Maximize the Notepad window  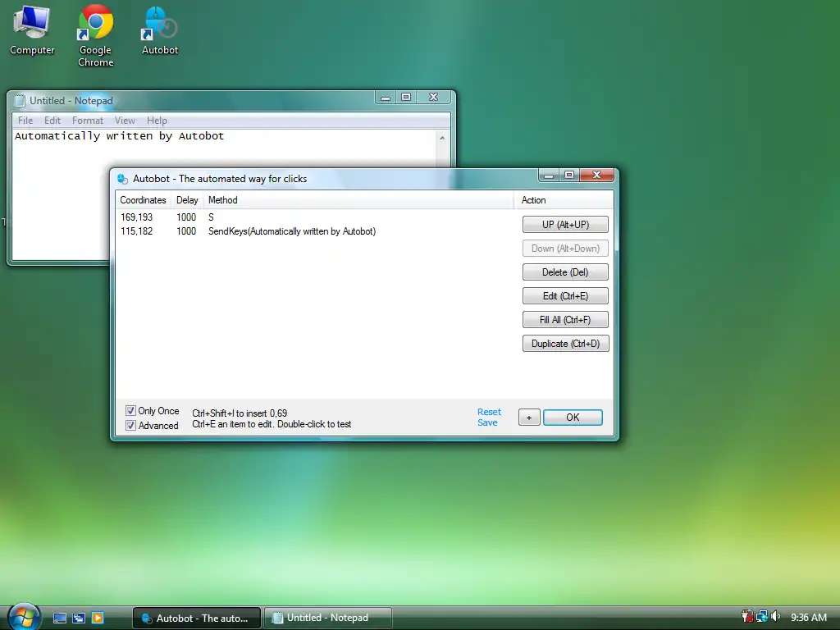(406, 97)
